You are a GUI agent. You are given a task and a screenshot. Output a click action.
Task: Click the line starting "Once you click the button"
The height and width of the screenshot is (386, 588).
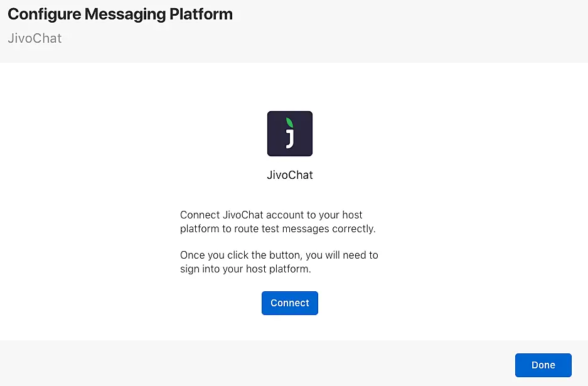point(279,255)
